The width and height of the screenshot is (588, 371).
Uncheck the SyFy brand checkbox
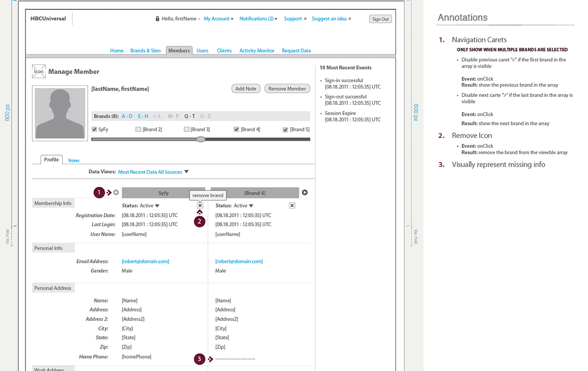click(x=95, y=130)
